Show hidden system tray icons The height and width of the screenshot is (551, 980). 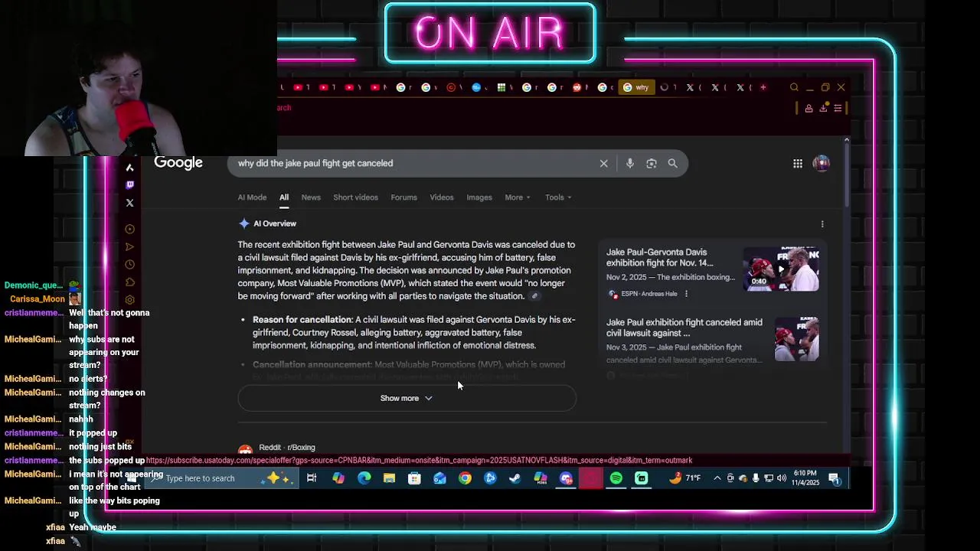click(x=717, y=478)
